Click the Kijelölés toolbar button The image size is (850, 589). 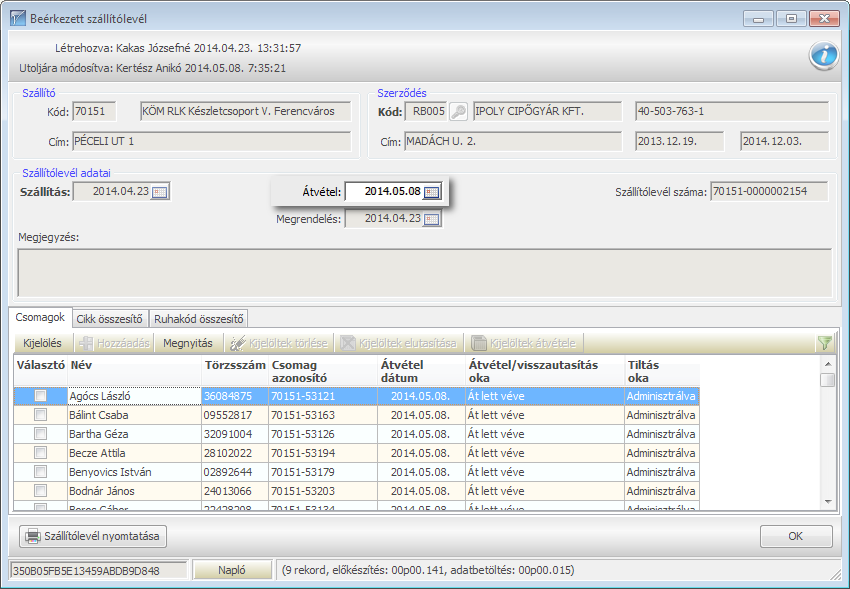point(42,343)
